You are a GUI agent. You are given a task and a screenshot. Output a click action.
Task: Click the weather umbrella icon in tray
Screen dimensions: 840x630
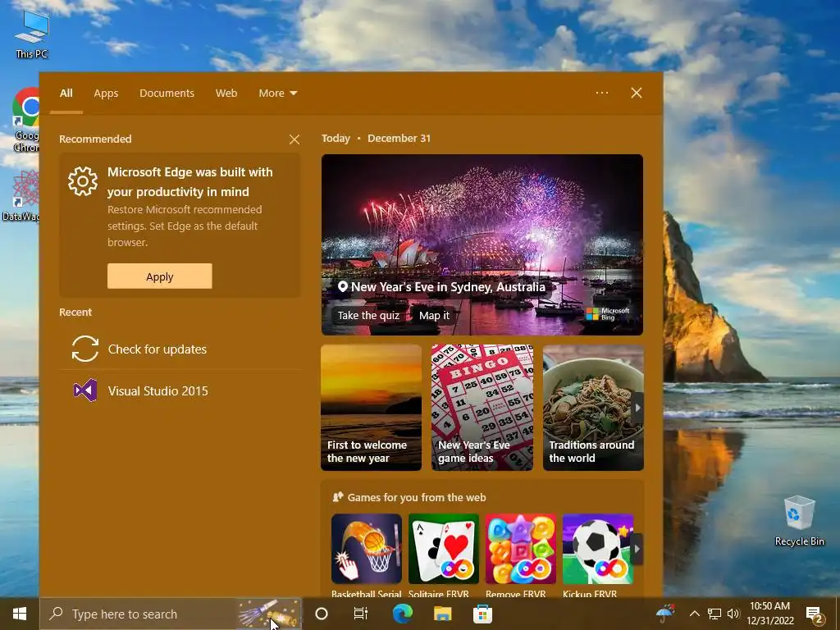click(x=665, y=614)
